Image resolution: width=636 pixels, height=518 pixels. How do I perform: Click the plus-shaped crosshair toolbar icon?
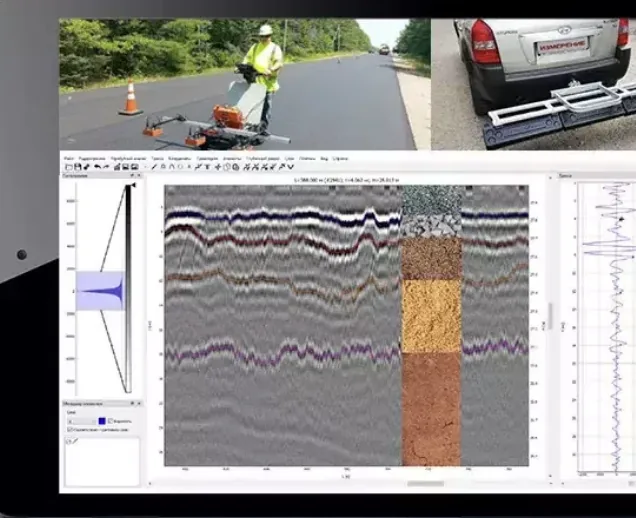[x=218, y=167]
